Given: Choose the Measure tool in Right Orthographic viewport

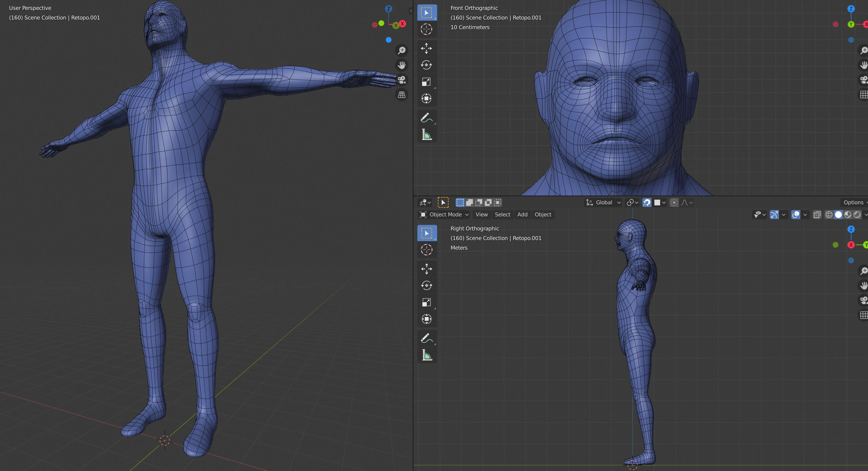Looking at the screenshot, I should pyautogui.click(x=427, y=355).
